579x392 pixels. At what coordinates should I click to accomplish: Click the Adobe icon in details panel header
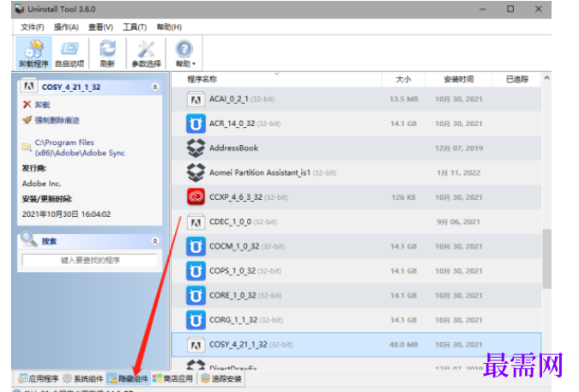pyautogui.click(x=29, y=87)
